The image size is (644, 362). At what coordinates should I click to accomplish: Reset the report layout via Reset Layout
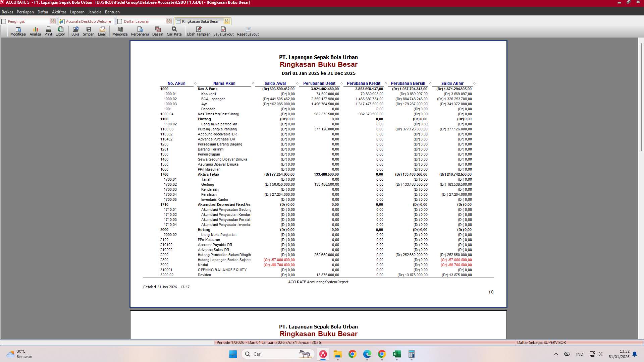[x=248, y=31]
